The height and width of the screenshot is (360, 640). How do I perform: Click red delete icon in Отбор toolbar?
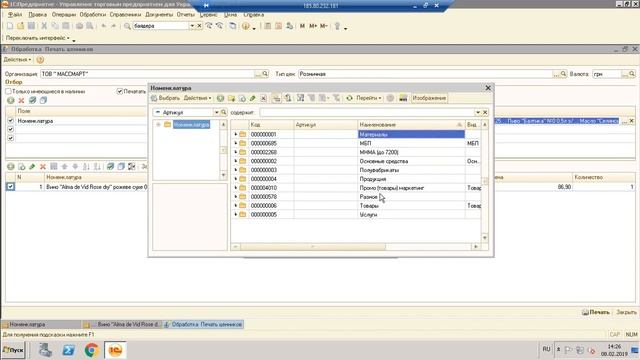coord(21,100)
